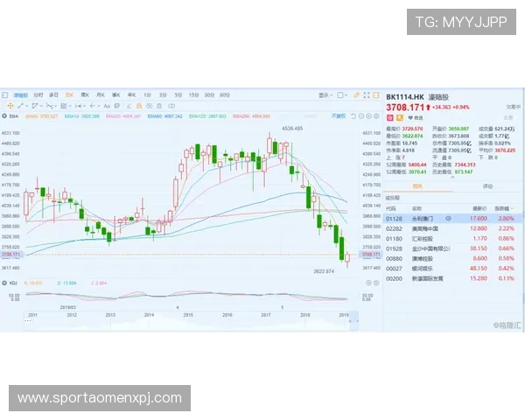Viewport: 525px width, 420px height.
Task: Click left handle of timeline range slider
Action: (351, 321)
